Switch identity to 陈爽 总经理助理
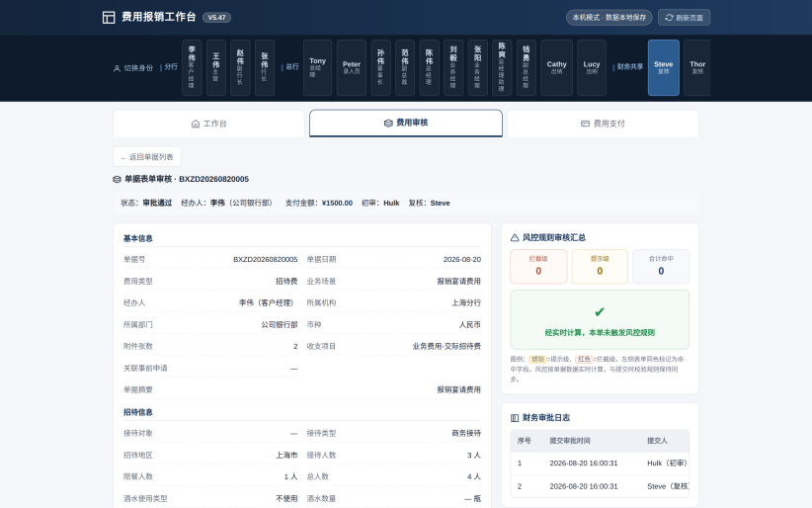Screen dimensions: 812x508 click(502, 67)
